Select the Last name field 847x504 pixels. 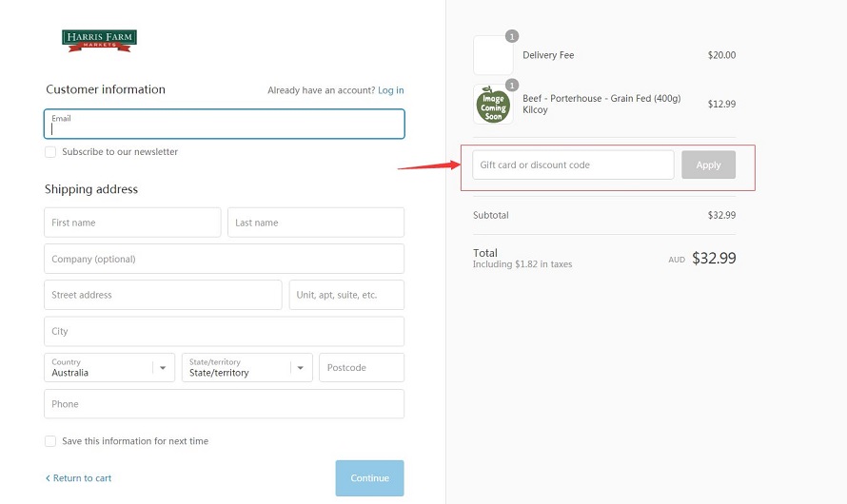[315, 223]
